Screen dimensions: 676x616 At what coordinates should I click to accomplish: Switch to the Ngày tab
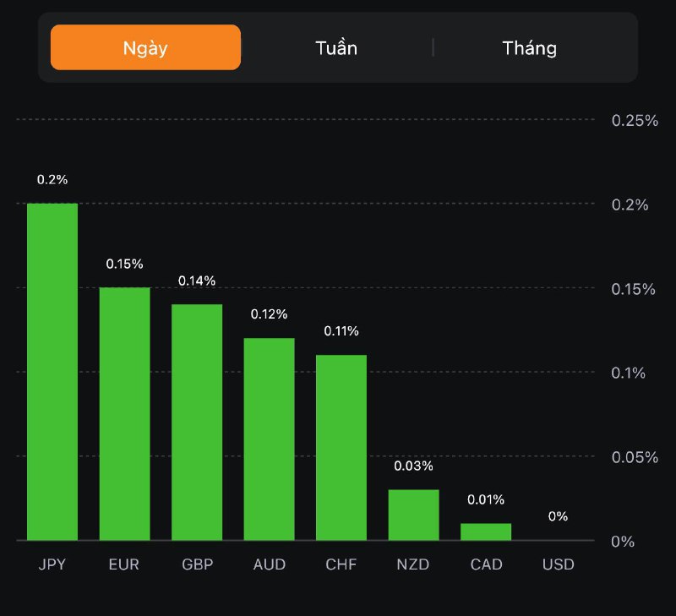pos(145,47)
